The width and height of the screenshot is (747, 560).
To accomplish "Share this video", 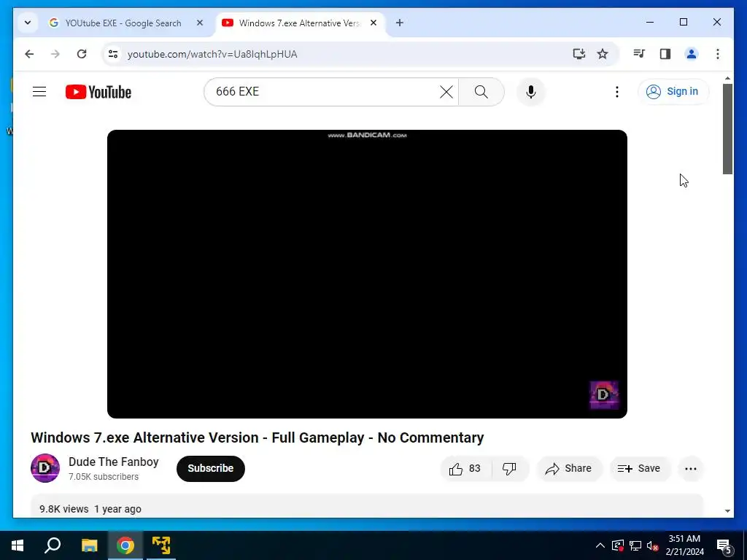I will click(x=569, y=469).
